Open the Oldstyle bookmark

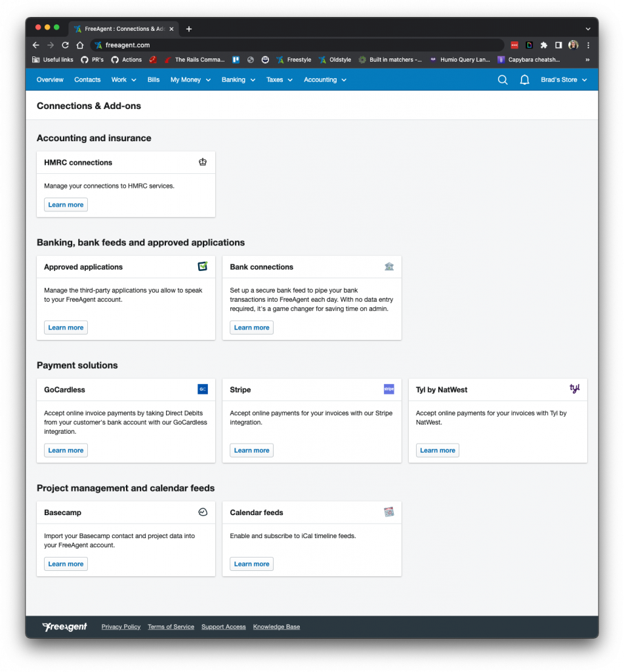pyautogui.click(x=335, y=60)
